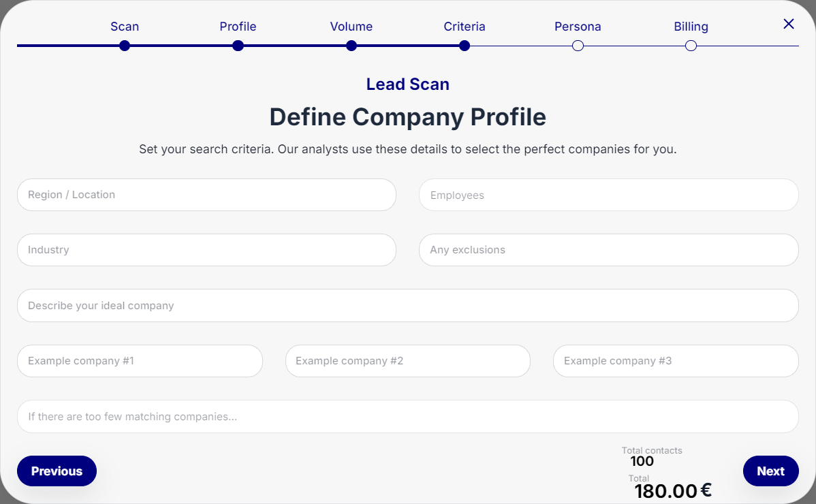This screenshot has height=504, width=816.
Task: Select the Industry input box
Action: coord(206,250)
